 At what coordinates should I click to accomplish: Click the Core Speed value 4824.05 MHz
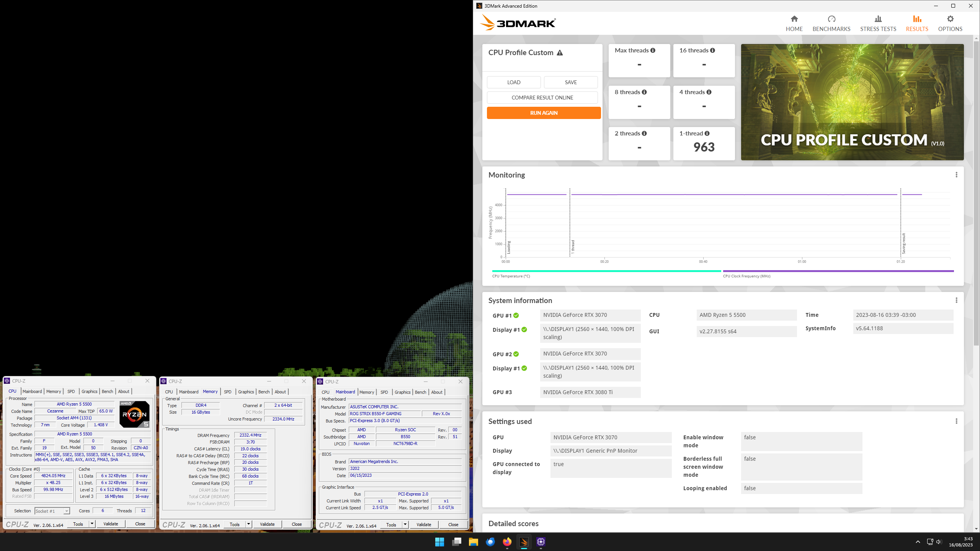point(53,476)
